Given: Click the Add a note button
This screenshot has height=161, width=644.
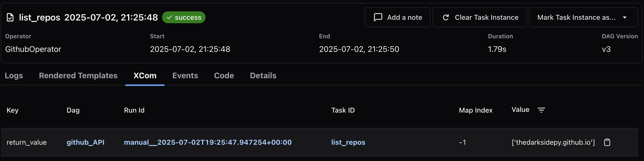Looking at the screenshot, I should tap(397, 17).
